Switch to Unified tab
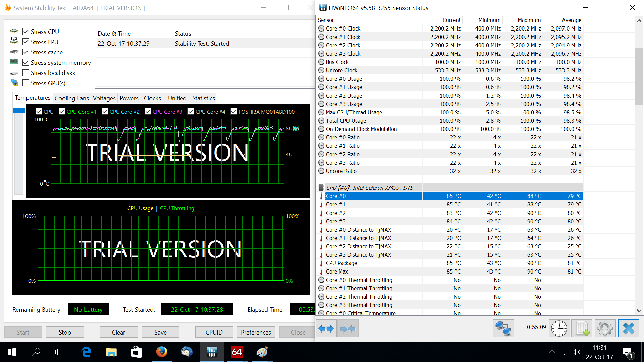Screen dimensions: 644x362 point(177,98)
